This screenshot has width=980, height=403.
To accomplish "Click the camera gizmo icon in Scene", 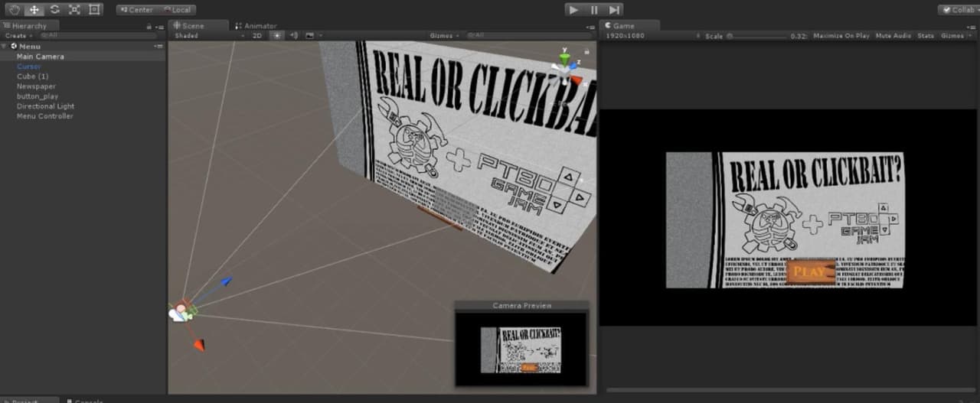I will (x=181, y=312).
